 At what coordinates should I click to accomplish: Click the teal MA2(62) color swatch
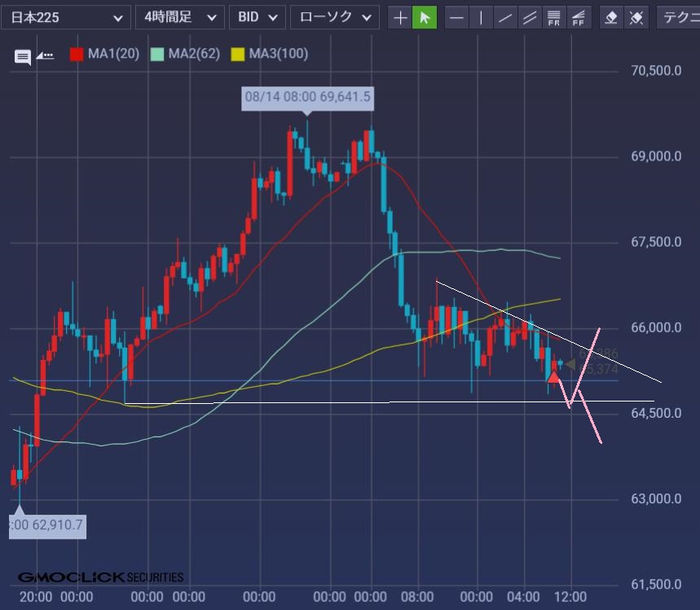(x=157, y=55)
